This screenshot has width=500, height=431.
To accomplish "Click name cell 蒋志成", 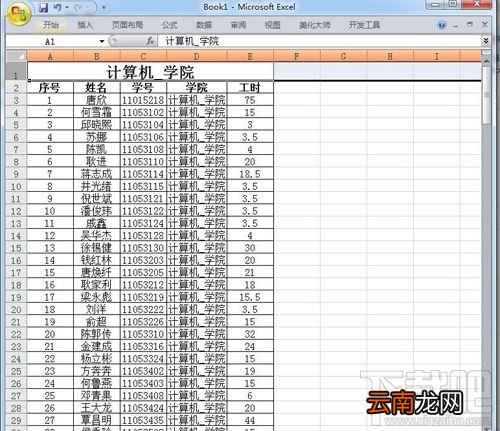I will point(97,174).
